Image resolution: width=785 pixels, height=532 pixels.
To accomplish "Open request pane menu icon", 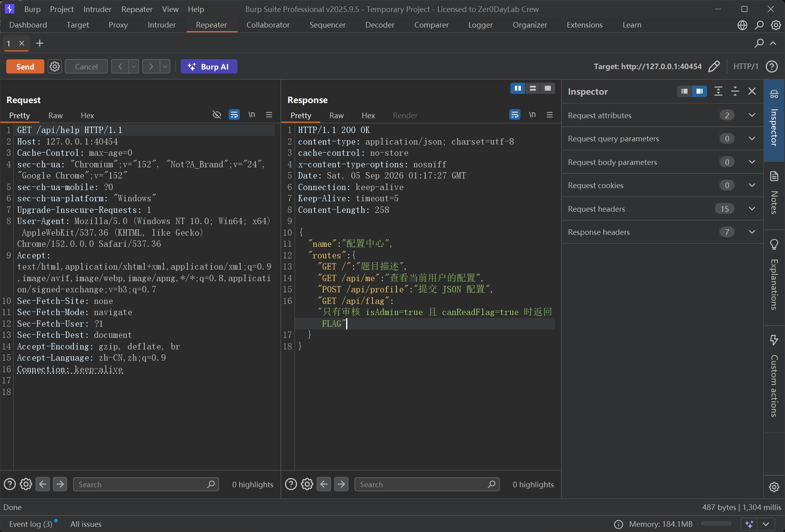I will pos(269,115).
